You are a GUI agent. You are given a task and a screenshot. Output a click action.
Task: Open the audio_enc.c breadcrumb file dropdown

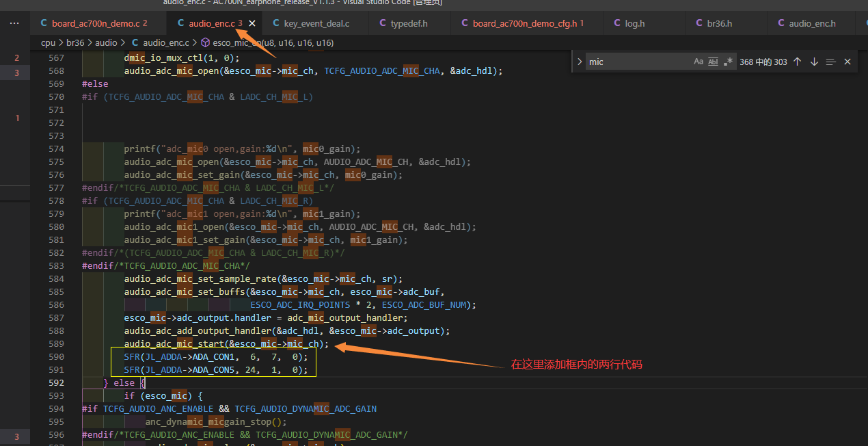point(160,42)
